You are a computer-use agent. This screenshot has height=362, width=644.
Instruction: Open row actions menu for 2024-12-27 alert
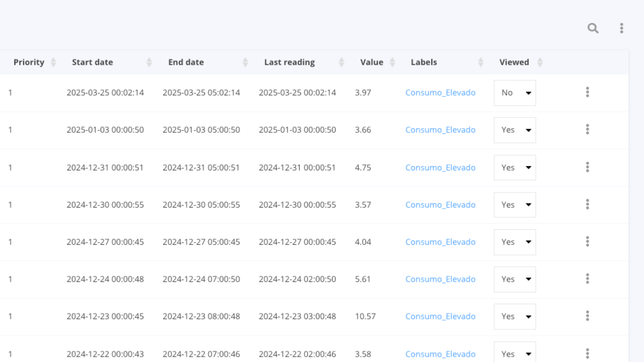pos(587,241)
